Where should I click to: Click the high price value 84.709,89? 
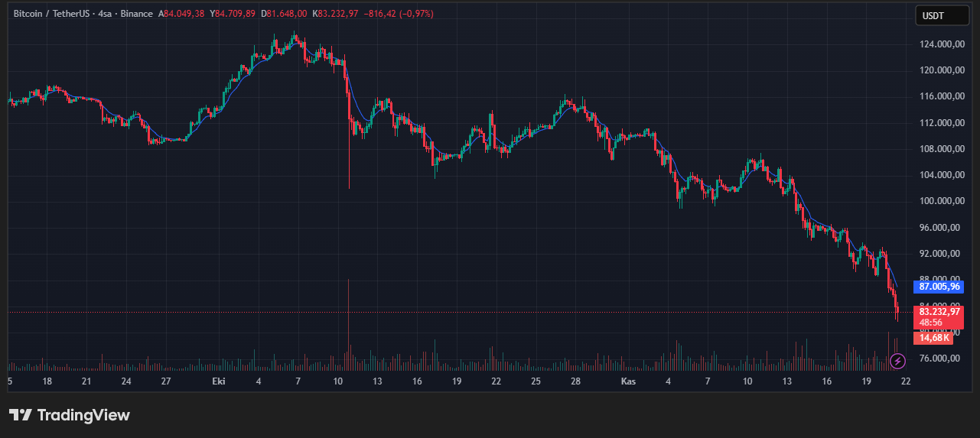236,14
